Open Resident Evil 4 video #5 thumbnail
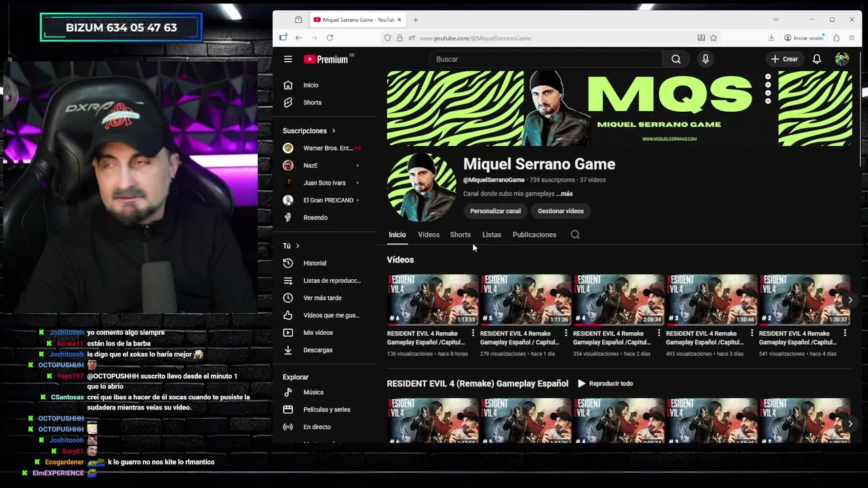 [526, 300]
